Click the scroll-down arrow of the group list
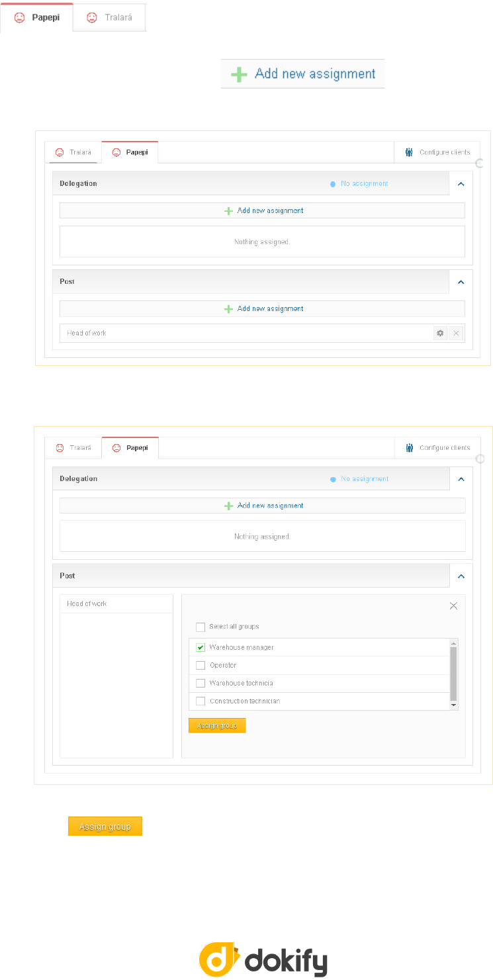This screenshot has width=493, height=980. click(x=453, y=705)
